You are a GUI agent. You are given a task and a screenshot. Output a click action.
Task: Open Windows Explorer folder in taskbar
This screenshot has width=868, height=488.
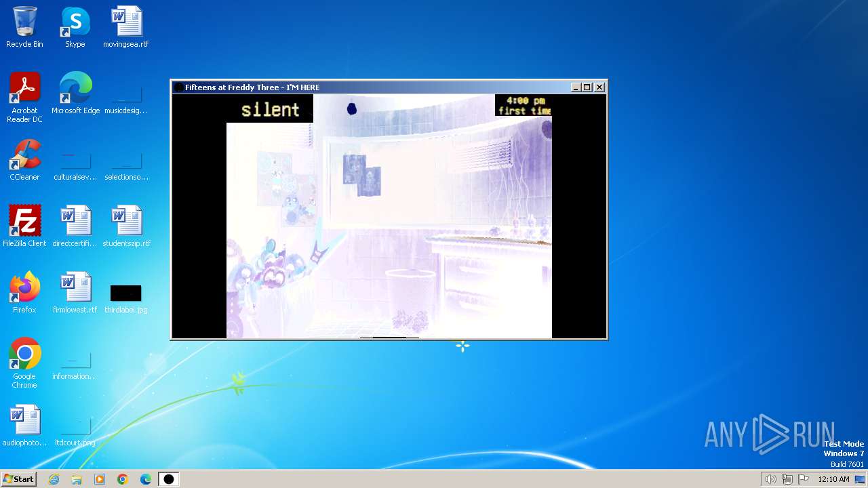pyautogui.click(x=77, y=479)
